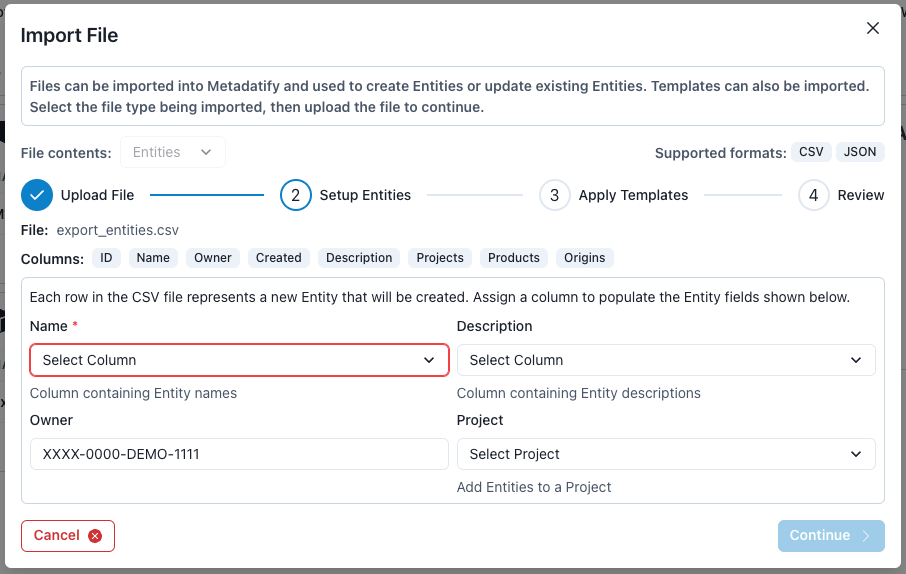Open the Select Project dropdown

pos(666,454)
